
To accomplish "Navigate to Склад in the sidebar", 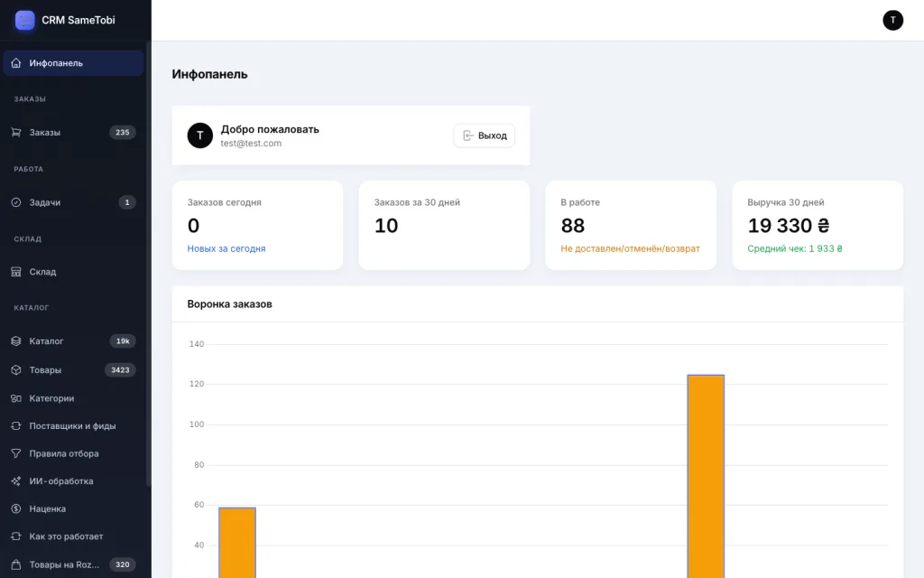I will 73,272.
